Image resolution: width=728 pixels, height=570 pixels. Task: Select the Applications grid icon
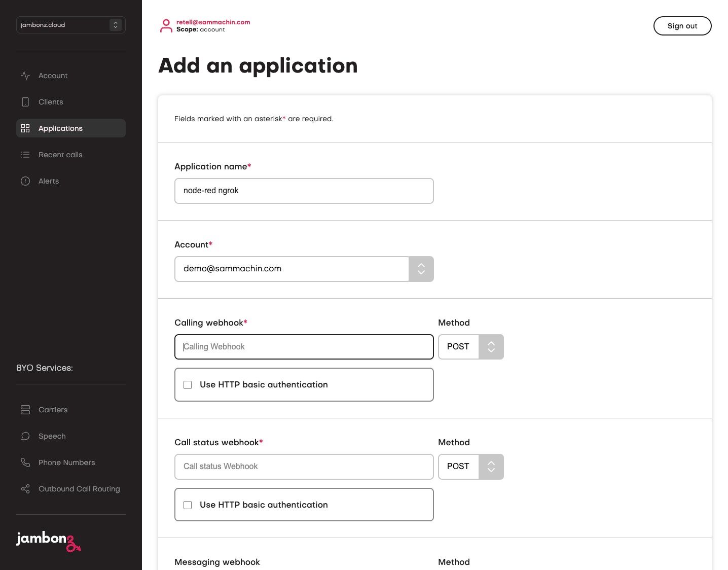pos(25,128)
